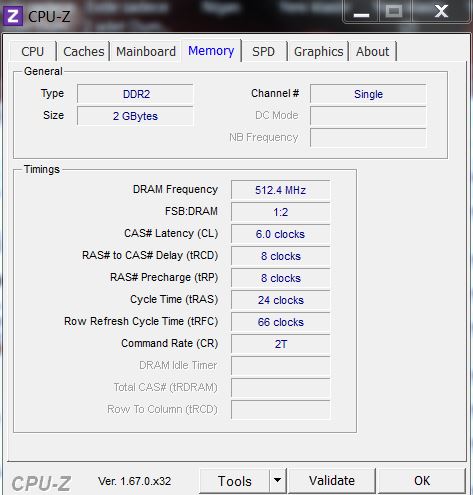Click the FSB:DRAM label
This screenshot has width=473, height=495.
pos(191,211)
